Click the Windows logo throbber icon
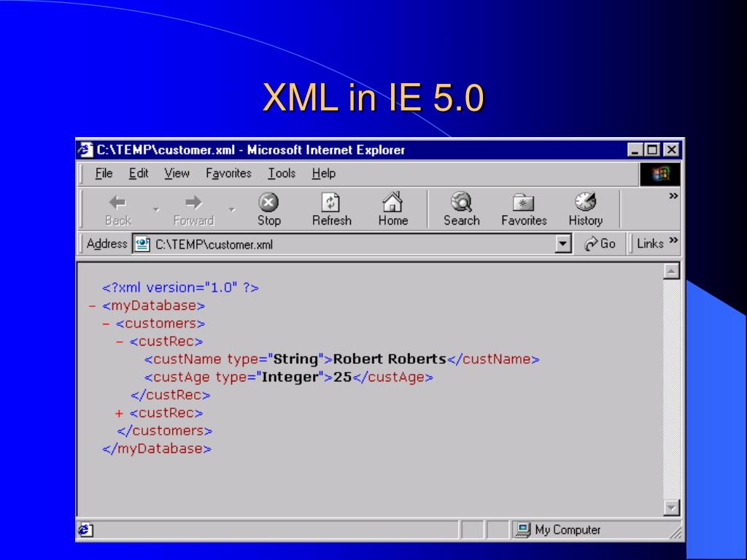Screen dimensions: 747x560 (659, 174)
